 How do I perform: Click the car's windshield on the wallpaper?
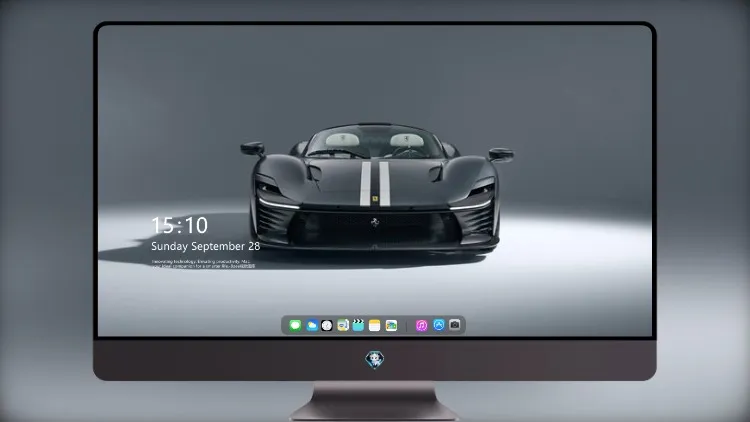tap(375, 142)
